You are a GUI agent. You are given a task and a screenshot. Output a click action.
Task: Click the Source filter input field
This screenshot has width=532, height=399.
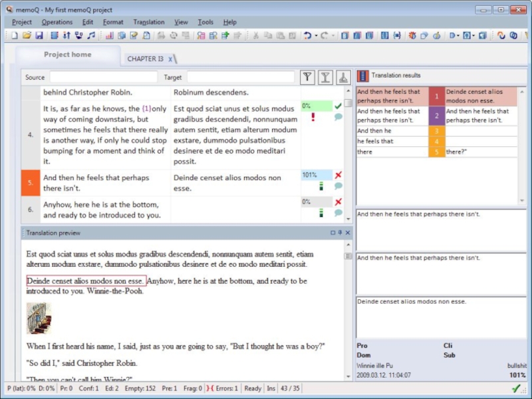pos(104,77)
